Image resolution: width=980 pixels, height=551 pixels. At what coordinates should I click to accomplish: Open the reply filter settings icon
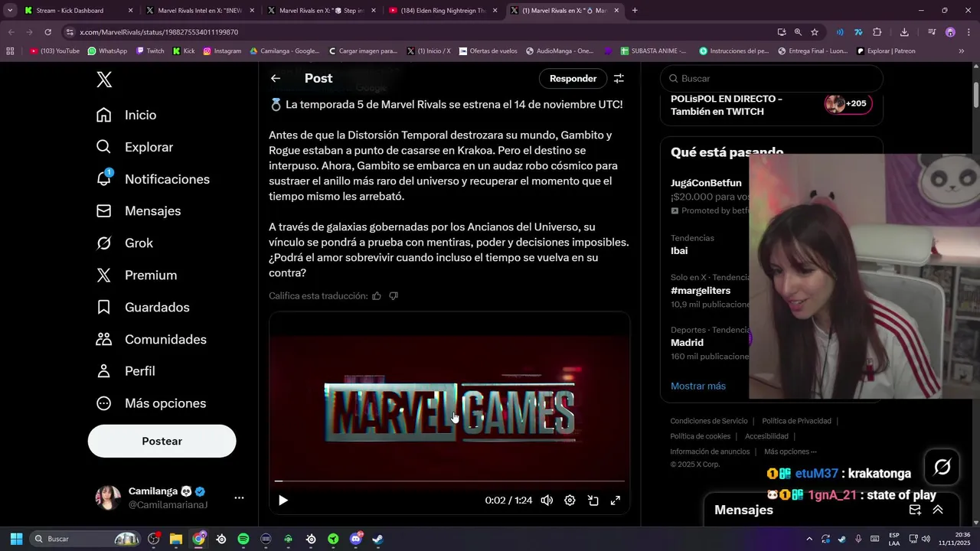point(619,78)
